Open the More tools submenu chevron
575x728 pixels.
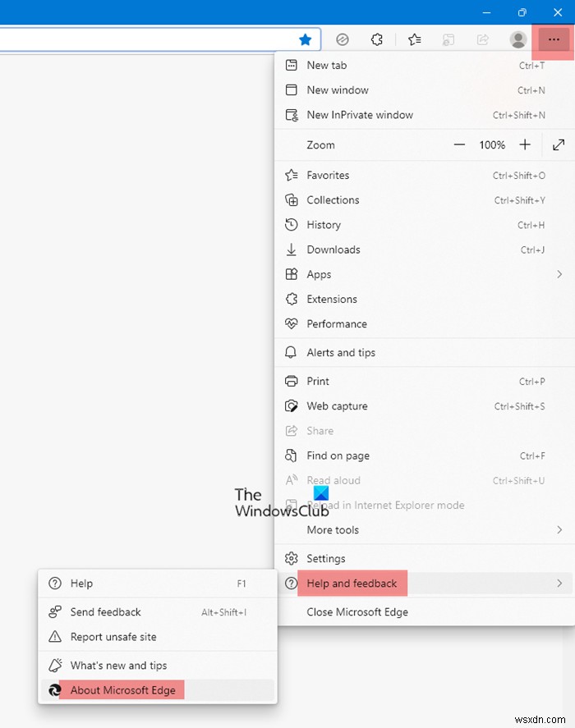point(559,529)
